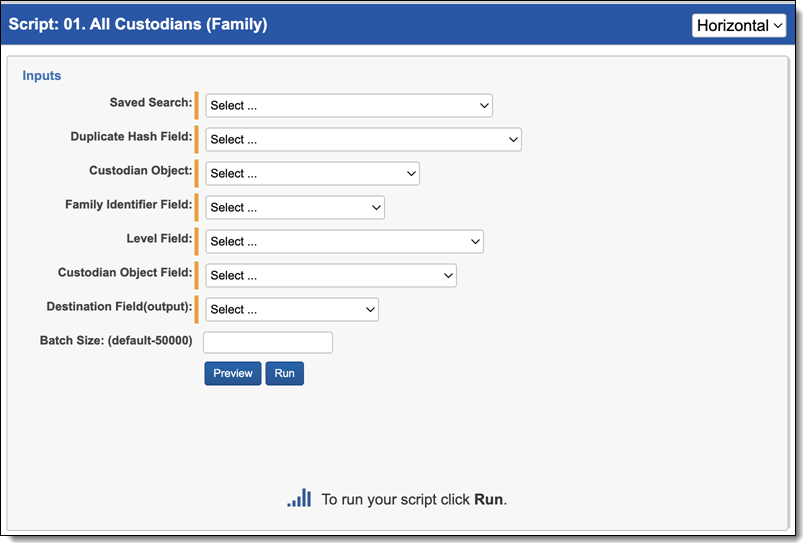Click the 'Destination Field(output):' label text
The width and height of the screenshot is (803, 543).
tap(119, 307)
